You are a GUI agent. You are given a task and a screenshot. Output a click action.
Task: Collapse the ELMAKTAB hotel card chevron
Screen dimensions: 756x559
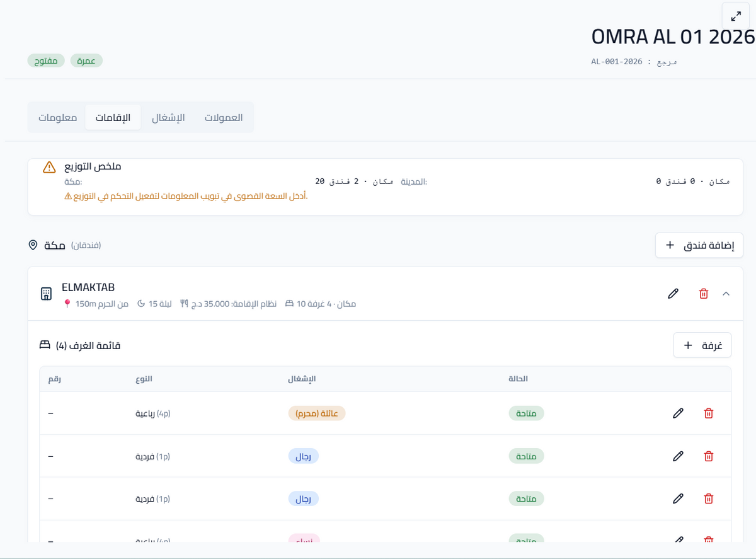726,294
